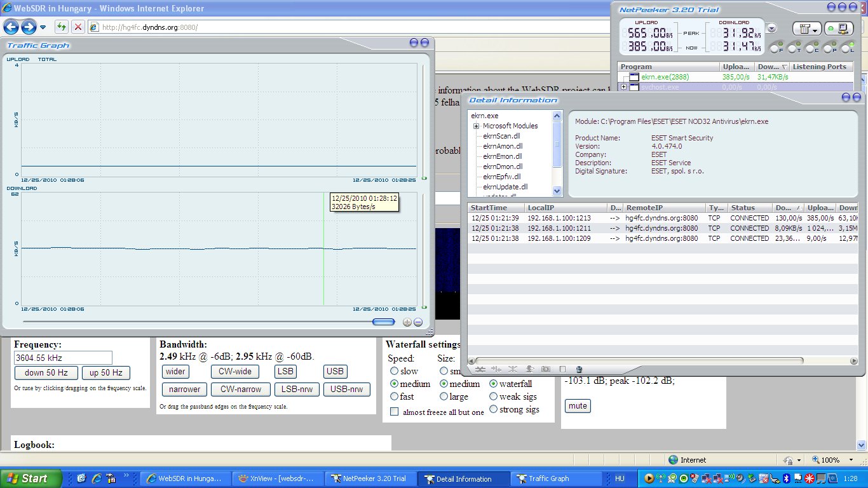Toggle the C indicator button in NetPeeker

[x=811, y=48]
